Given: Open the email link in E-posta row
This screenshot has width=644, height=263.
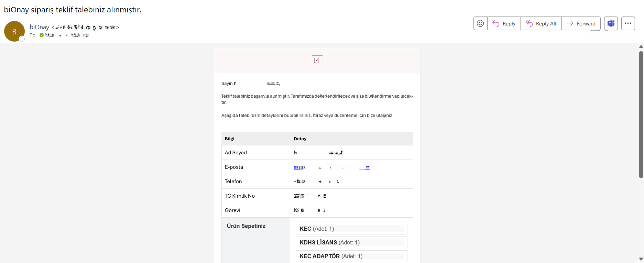Looking at the screenshot, I should point(331,167).
